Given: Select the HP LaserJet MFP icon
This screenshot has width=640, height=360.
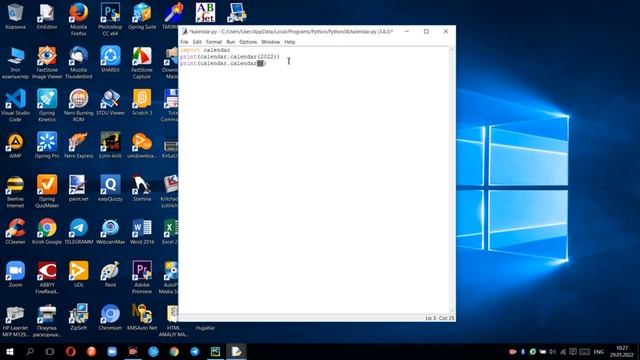Looking at the screenshot, I should coord(16,321).
